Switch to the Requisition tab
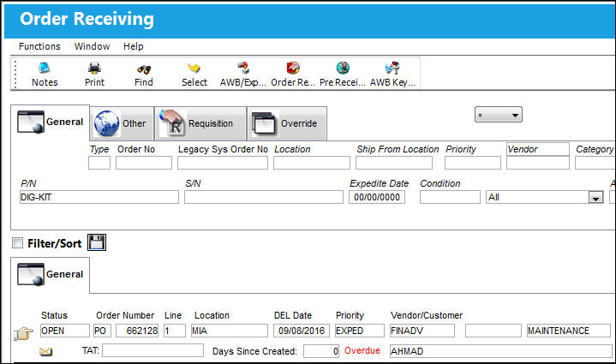This screenshot has width=616, height=364. pos(200,123)
